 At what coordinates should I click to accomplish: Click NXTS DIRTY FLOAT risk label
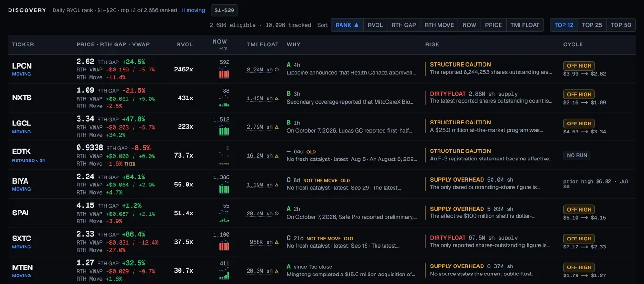[448, 94]
